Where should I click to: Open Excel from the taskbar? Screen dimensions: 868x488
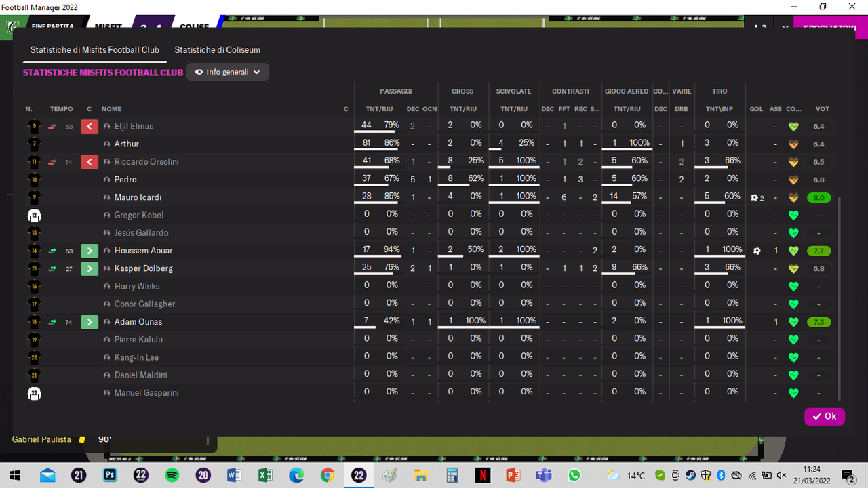(x=265, y=475)
